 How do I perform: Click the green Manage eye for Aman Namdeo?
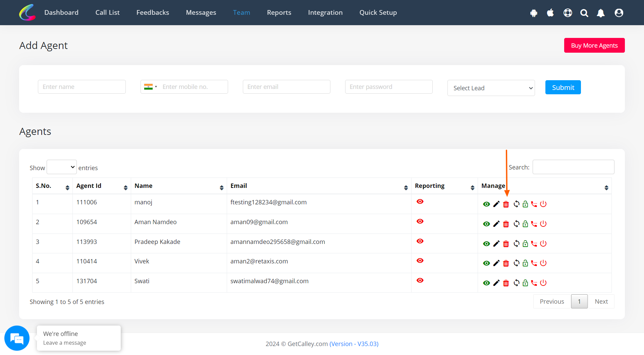(x=486, y=224)
